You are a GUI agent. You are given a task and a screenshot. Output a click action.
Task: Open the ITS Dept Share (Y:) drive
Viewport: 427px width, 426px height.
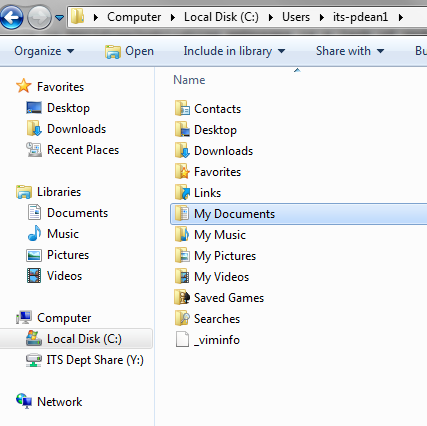coord(85,360)
